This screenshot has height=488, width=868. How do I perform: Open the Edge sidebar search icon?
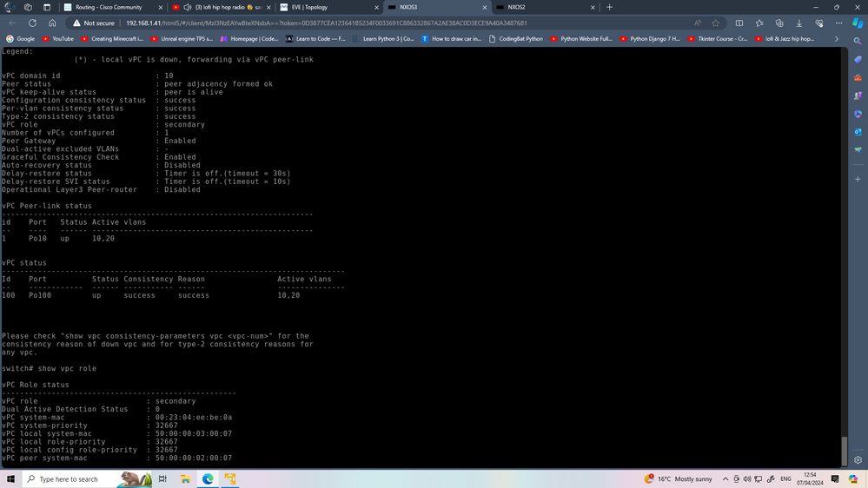[858, 42]
